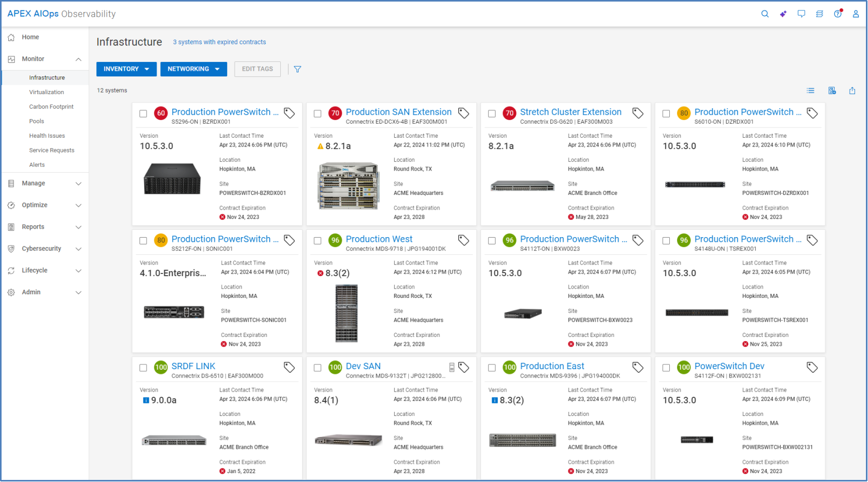Go to Pools in sidebar

point(36,121)
